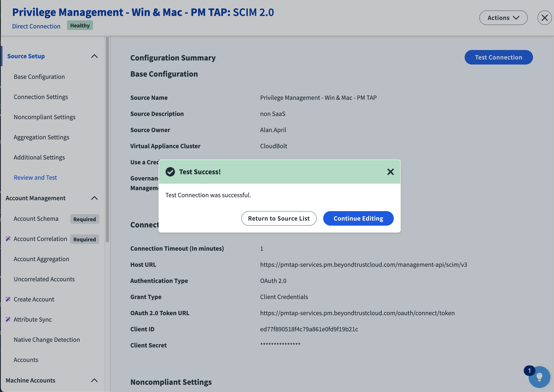Click the Connection Timeout value 1
The image size is (554, 392).
tap(261, 249)
